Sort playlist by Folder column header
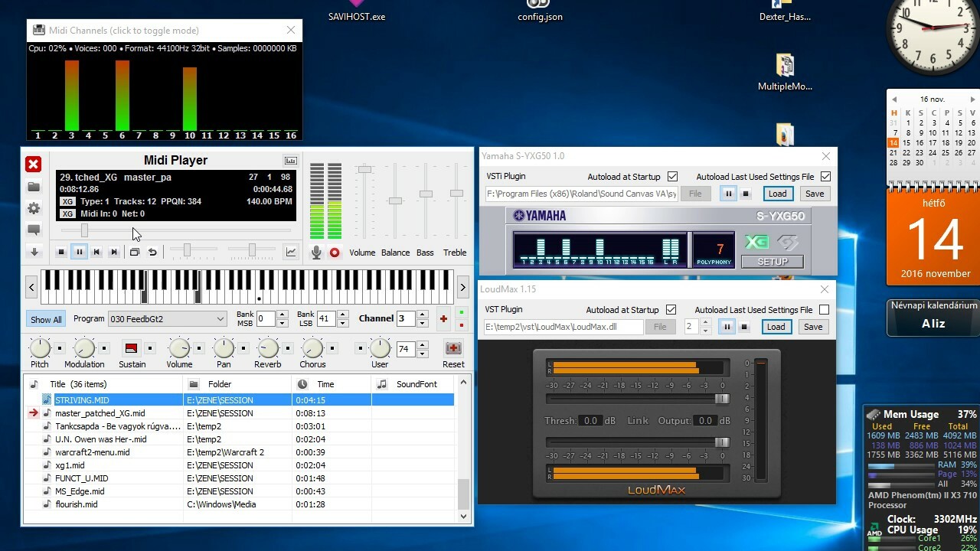The width and height of the screenshot is (980, 551). click(238, 384)
